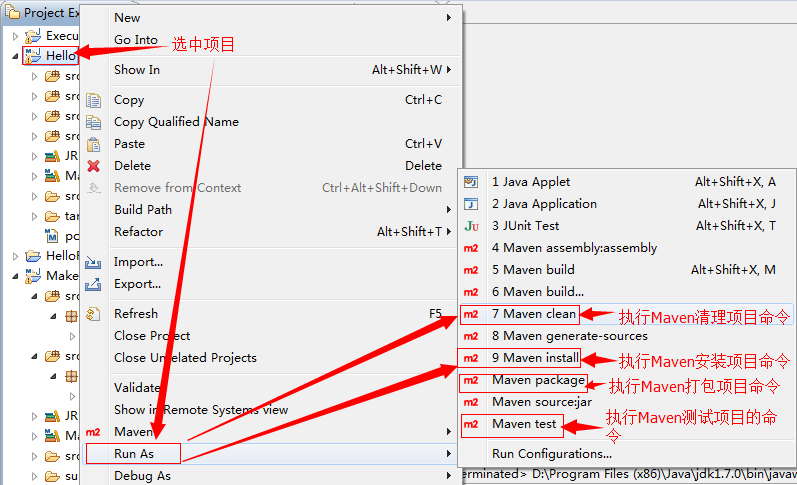This screenshot has height=485, width=797.
Task: Click the Copy Qualified Name icon
Action: point(93,122)
